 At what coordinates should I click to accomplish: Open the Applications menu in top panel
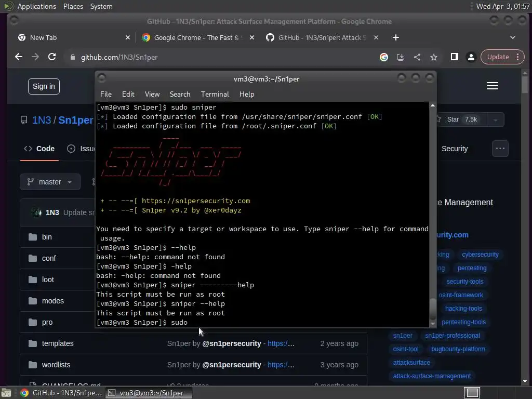pyautogui.click(x=37, y=6)
